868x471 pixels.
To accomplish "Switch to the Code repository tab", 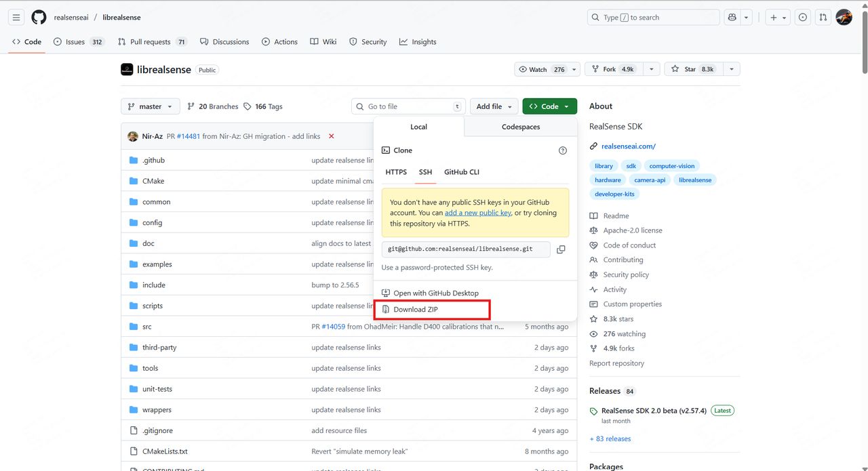I will 27,42.
